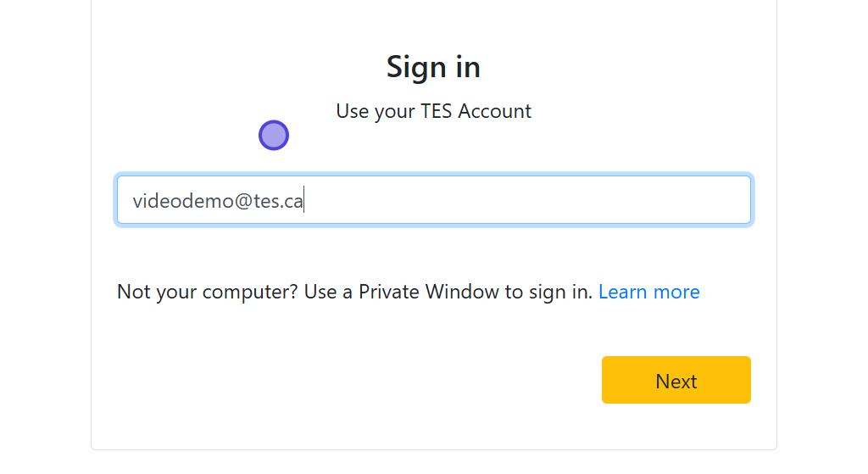Follow the blue Learn more hyperlink
This screenshot has width=868, height=474.
click(648, 292)
